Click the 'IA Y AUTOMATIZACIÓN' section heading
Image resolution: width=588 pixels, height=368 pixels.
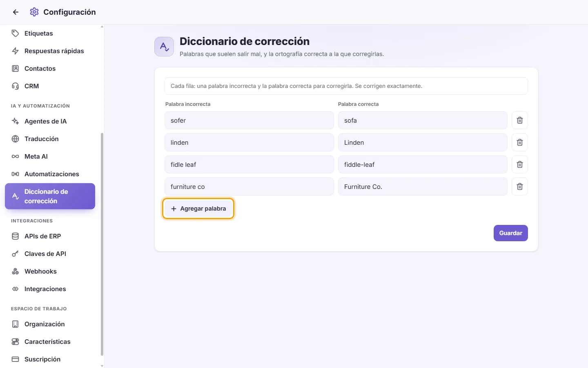40,106
